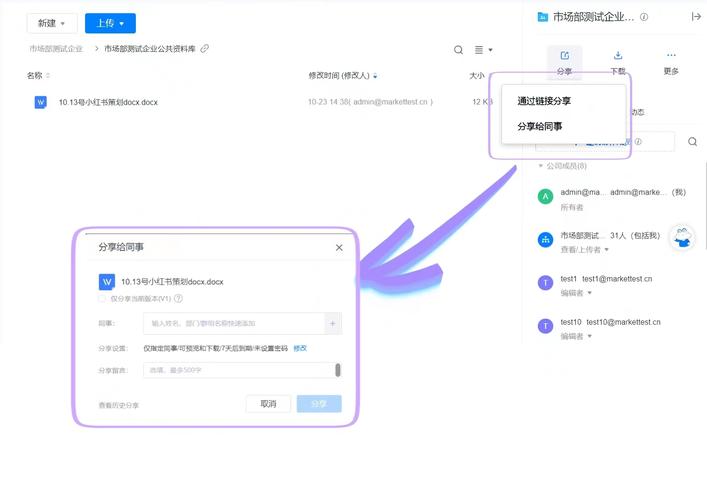Open file 10.13号小红书策划docx.docx in the list
This screenshot has height=500, width=707.
coord(108,102)
